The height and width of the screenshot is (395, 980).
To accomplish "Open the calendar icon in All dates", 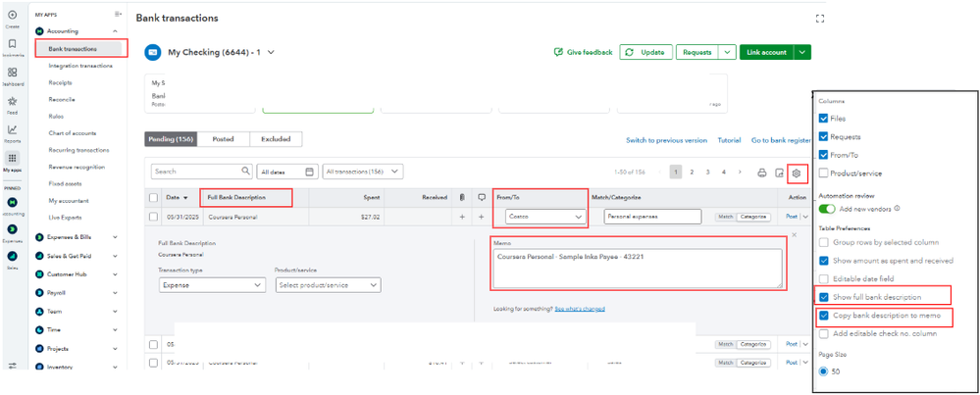I will (309, 172).
